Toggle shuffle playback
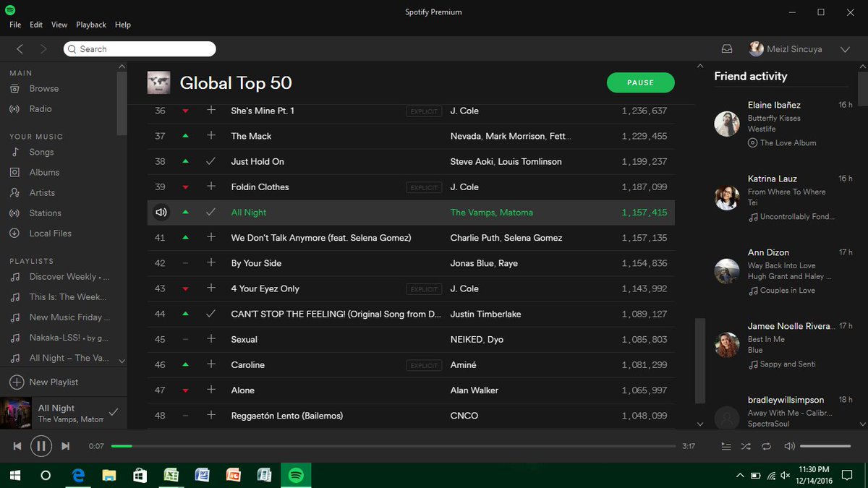Image resolution: width=868 pixels, height=488 pixels. 746,446
